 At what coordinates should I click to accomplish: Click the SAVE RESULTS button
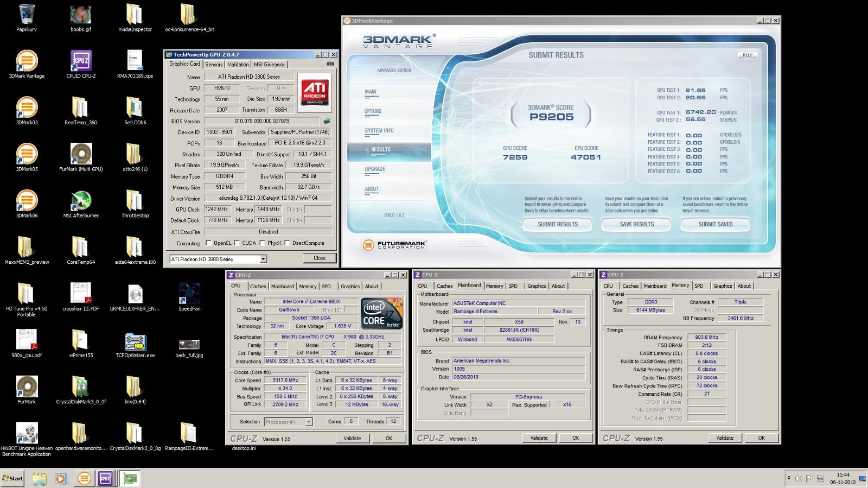point(637,224)
